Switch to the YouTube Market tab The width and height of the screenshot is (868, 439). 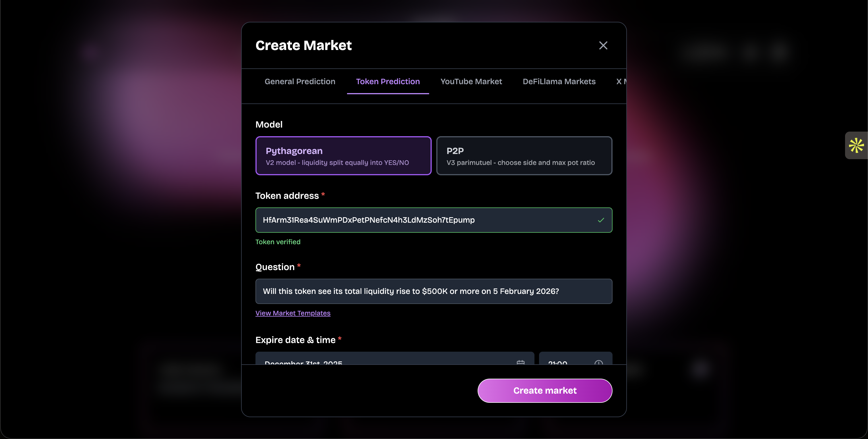click(471, 82)
